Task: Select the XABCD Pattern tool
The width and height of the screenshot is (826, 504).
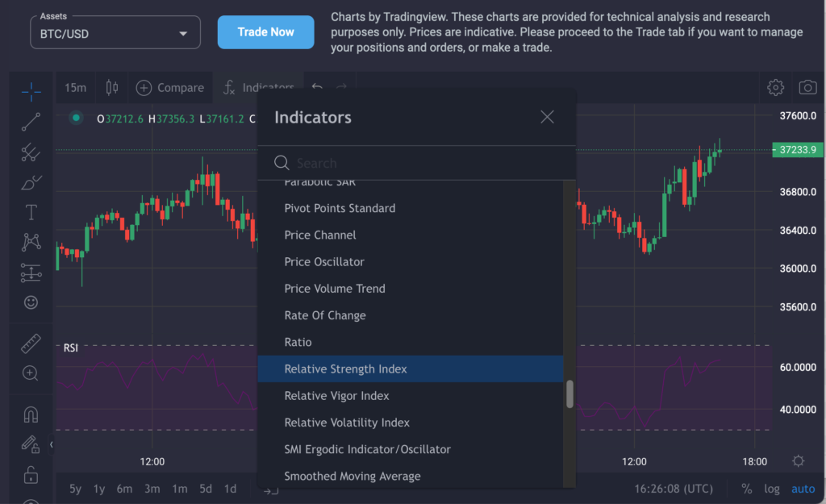Action: pos(31,242)
